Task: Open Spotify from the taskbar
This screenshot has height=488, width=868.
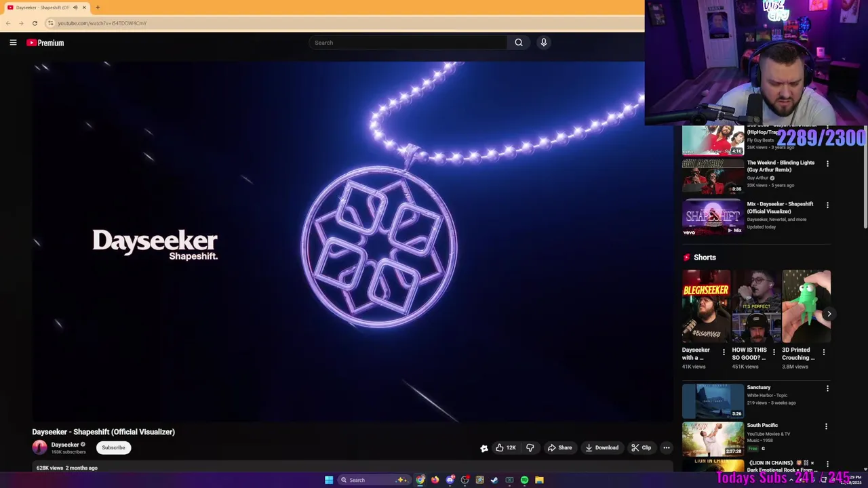Action: [x=524, y=480]
